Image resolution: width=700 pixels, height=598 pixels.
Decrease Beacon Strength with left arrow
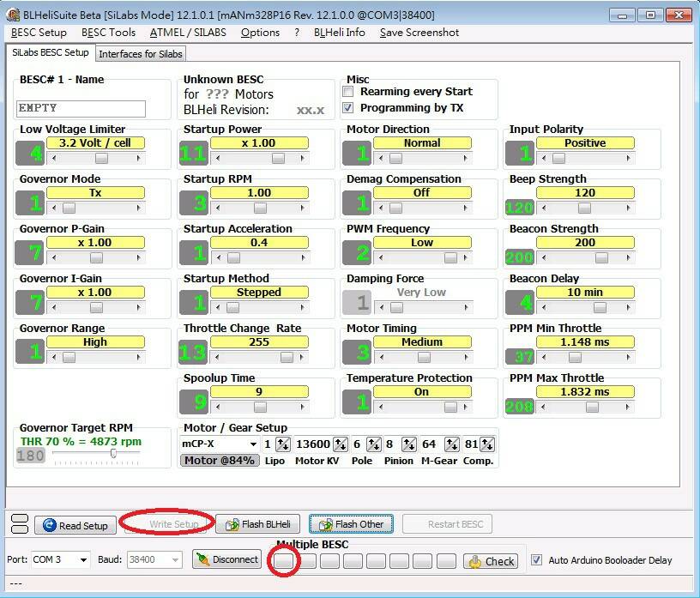pos(544,257)
